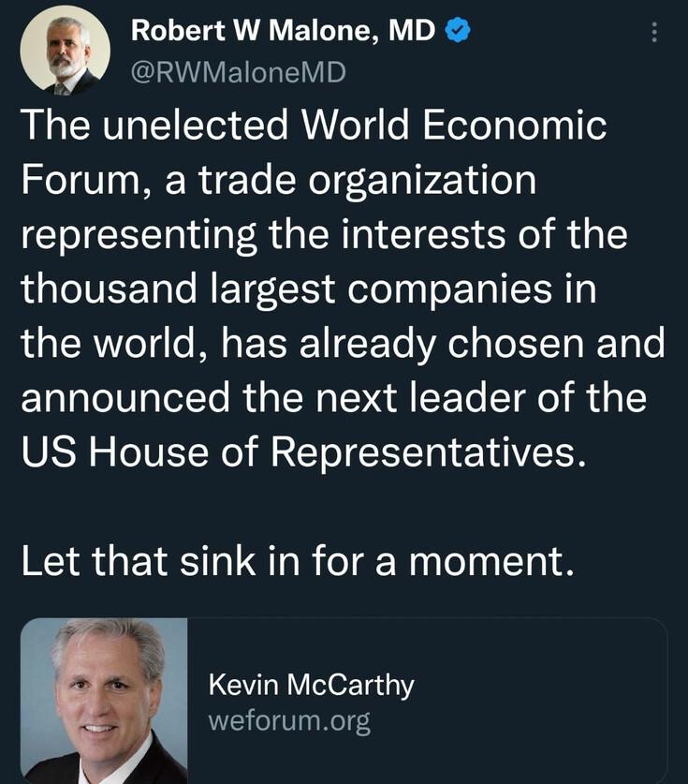This screenshot has width=688, height=784.
Task: Click the Kevin McCarthy photo thumbnail
Action: click(104, 701)
